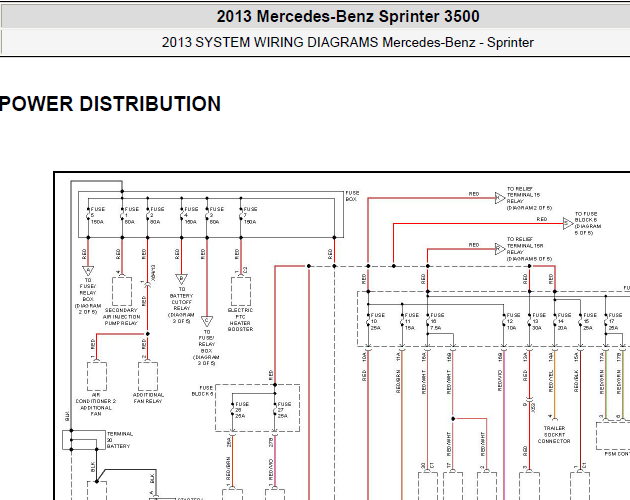Click the 'SECONDARY AIR INJECTION PUMP RELAY' label

point(122,317)
